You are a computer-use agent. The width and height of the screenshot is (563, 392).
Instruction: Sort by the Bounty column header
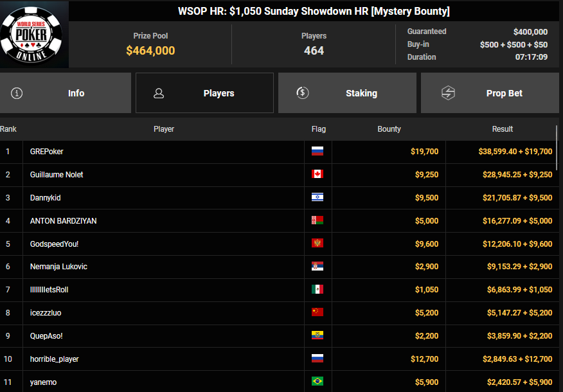pyautogui.click(x=389, y=129)
